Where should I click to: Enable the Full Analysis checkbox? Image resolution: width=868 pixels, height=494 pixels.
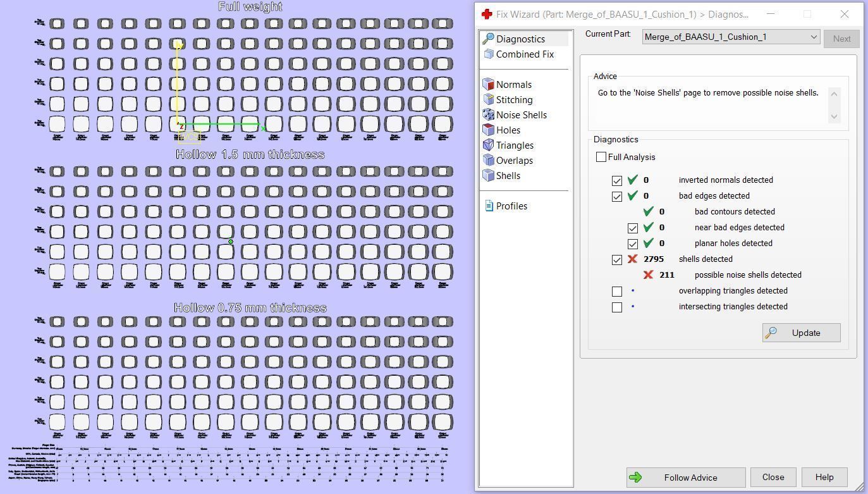601,157
